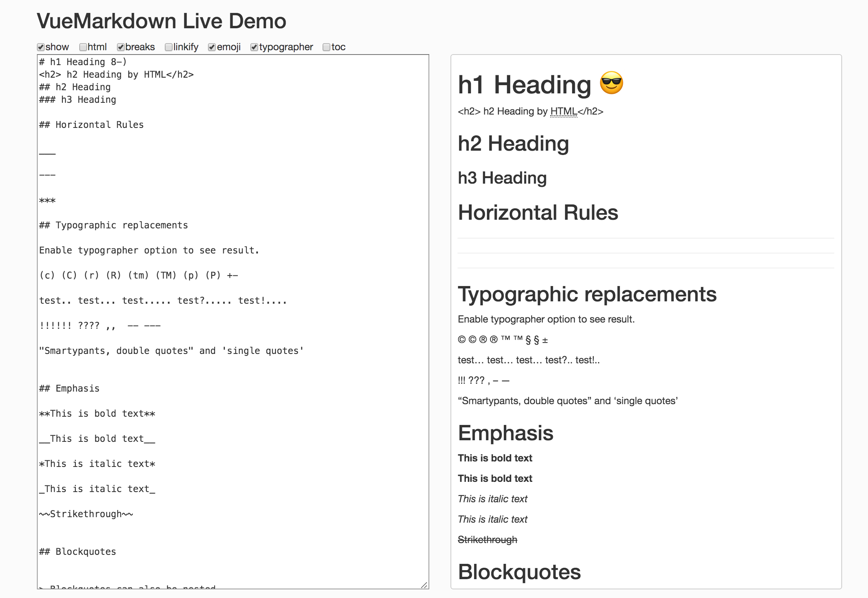Click inside the markdown source textarea
The height and width of the screenshot is (598, 868).
coord(233,322)
